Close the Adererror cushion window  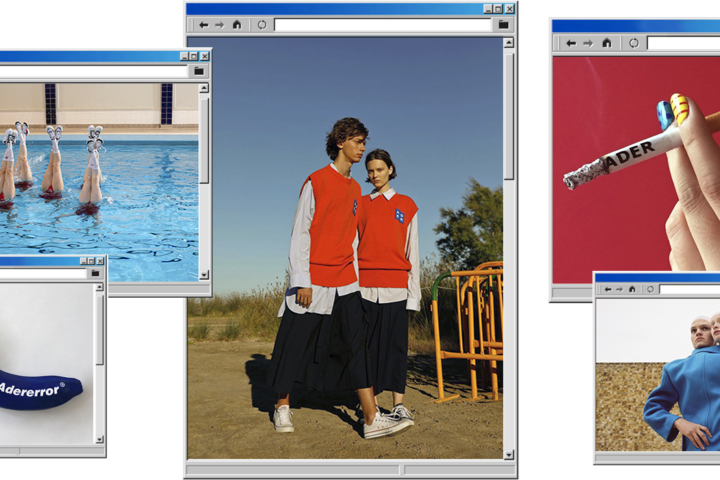(100, 261)
